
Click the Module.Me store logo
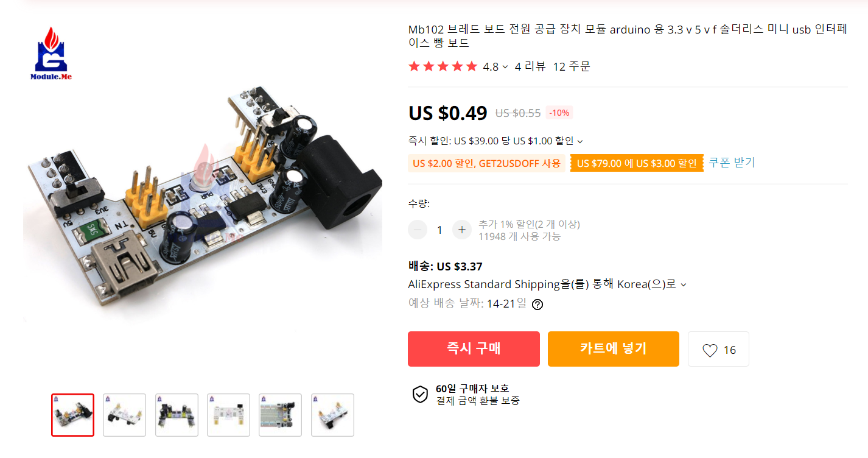pos(51,54)
